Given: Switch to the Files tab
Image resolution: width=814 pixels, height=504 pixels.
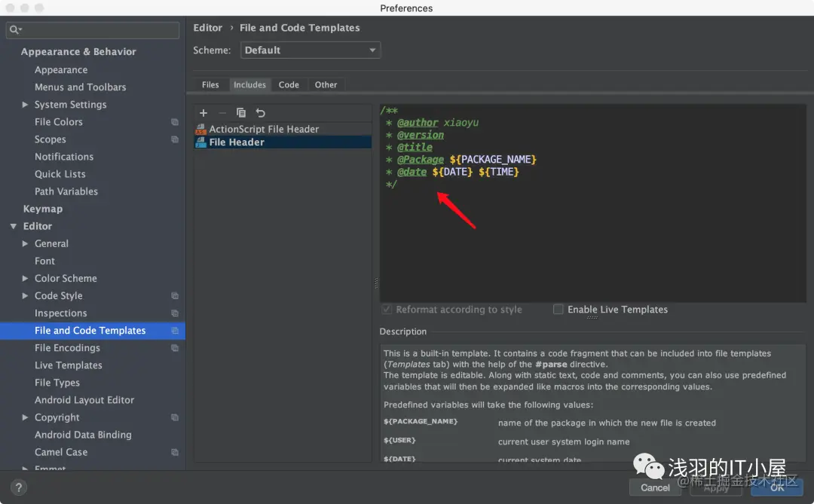Looking at the screenshot, I should [210, 84].
